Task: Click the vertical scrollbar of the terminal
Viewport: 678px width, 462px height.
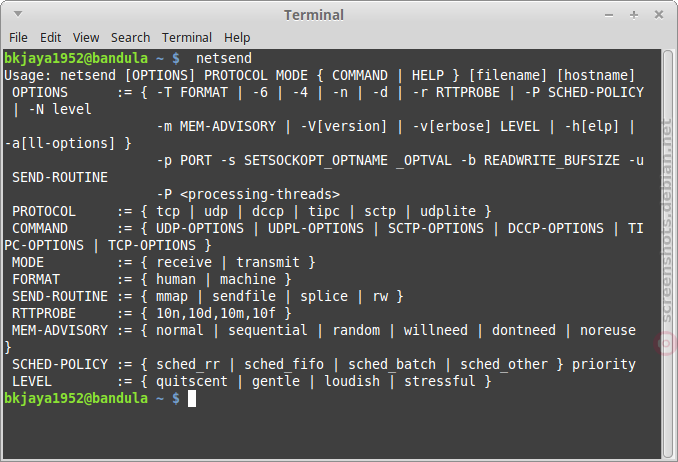Action: click(x=668, y=253)
